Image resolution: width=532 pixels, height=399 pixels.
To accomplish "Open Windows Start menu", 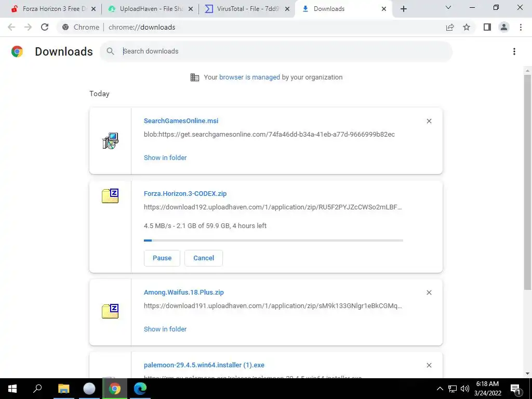I will (x=12, y=389).
